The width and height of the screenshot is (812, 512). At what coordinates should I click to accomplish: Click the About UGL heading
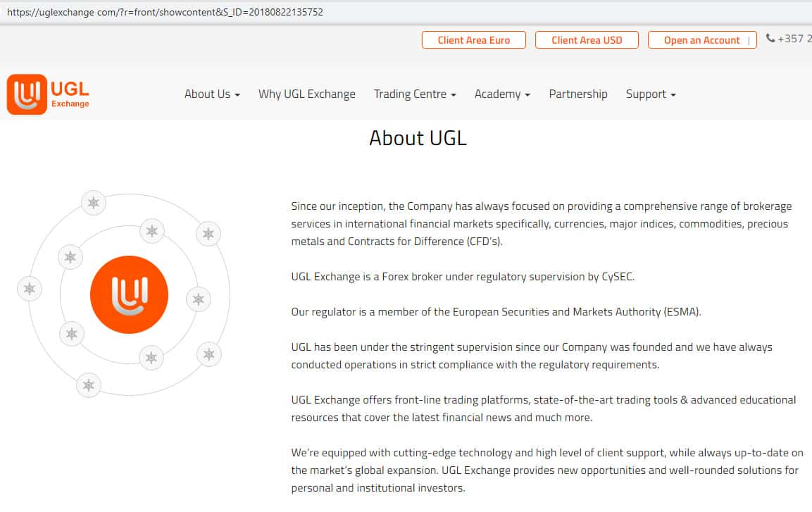[418, 138]
